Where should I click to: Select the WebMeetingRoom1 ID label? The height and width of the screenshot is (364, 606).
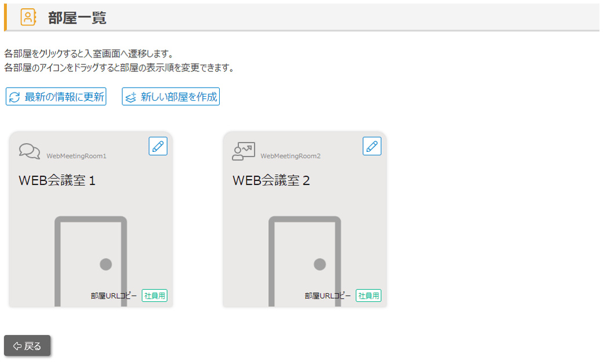click(x=77, y=156)
